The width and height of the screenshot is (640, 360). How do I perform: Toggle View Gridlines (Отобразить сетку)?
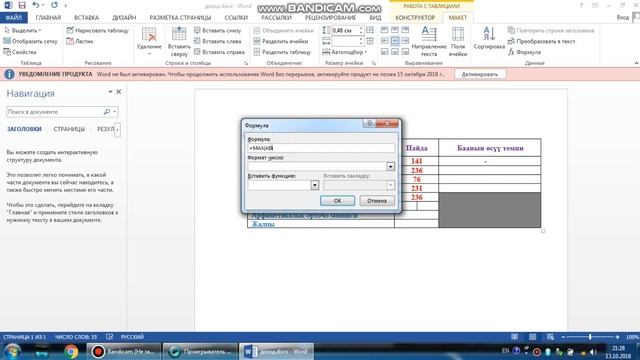pyautogui.click(x=31, y=41)
